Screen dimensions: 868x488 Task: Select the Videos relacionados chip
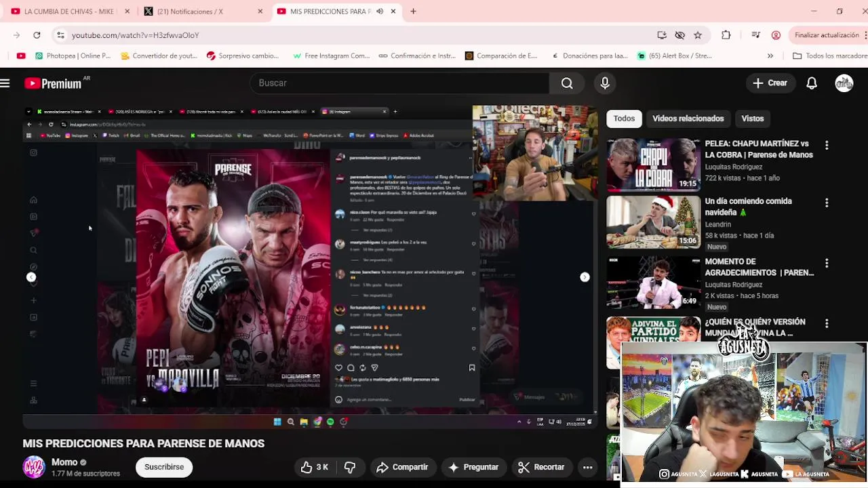pos(688,119)
